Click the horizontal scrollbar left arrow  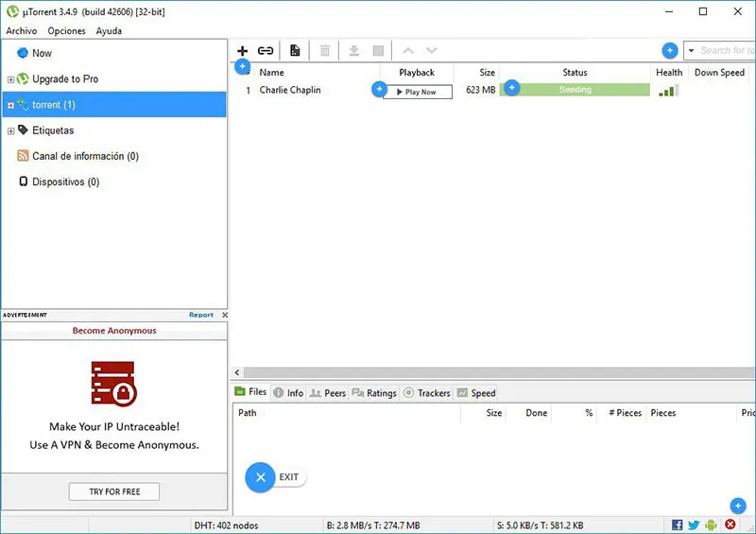(237, 372)
